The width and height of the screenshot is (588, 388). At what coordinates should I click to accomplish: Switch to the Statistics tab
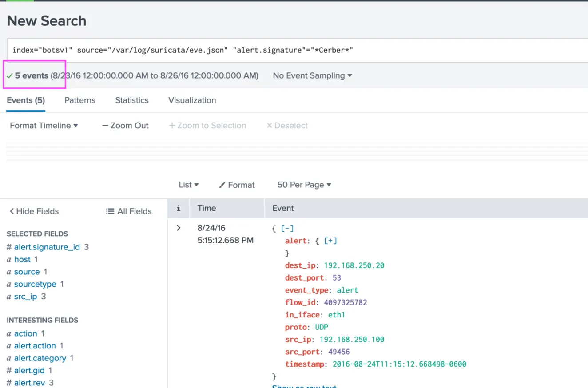[x=132, y=100]
